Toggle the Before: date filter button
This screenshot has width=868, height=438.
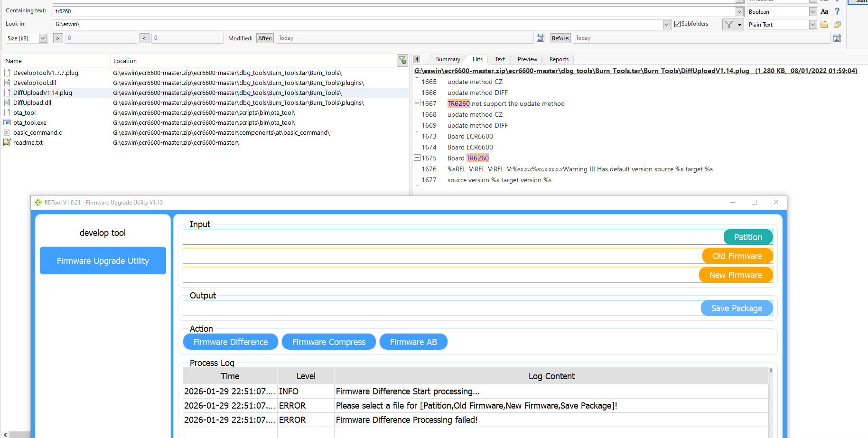point(560,38)
